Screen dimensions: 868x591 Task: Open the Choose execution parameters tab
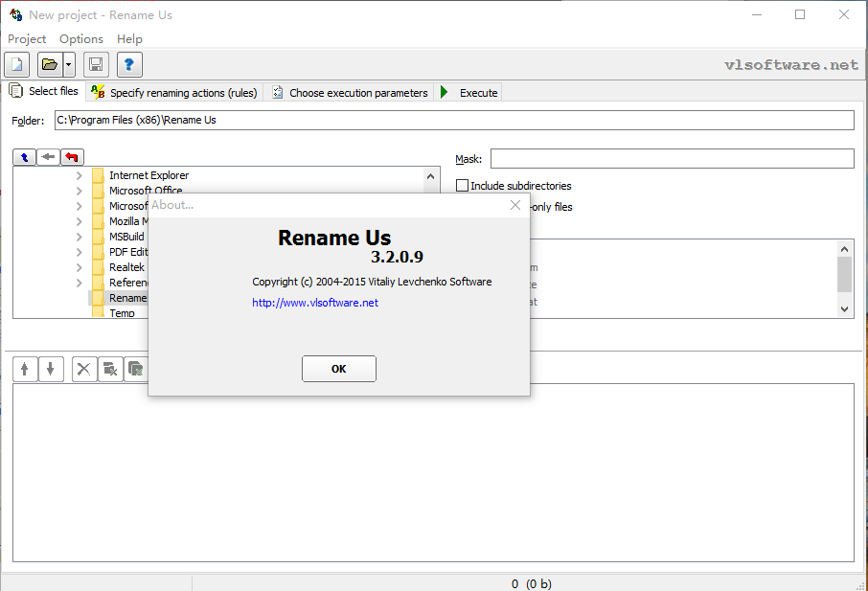tap(350, 93)
